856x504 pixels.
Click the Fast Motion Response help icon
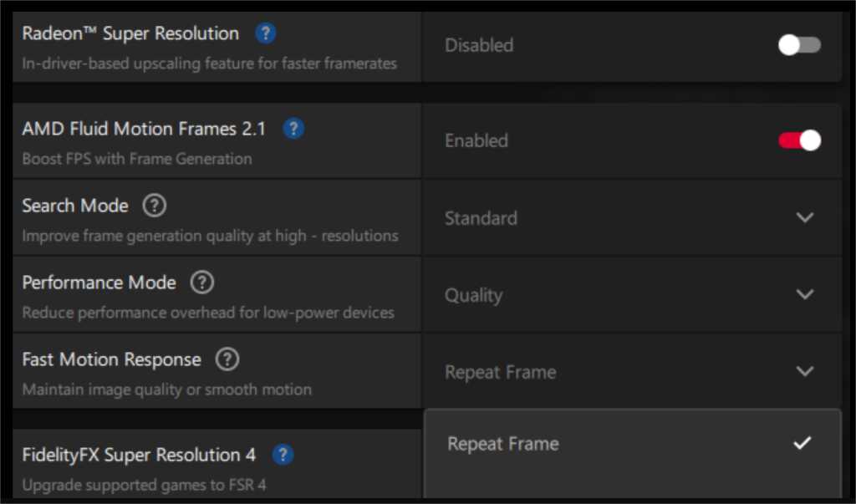227,359
